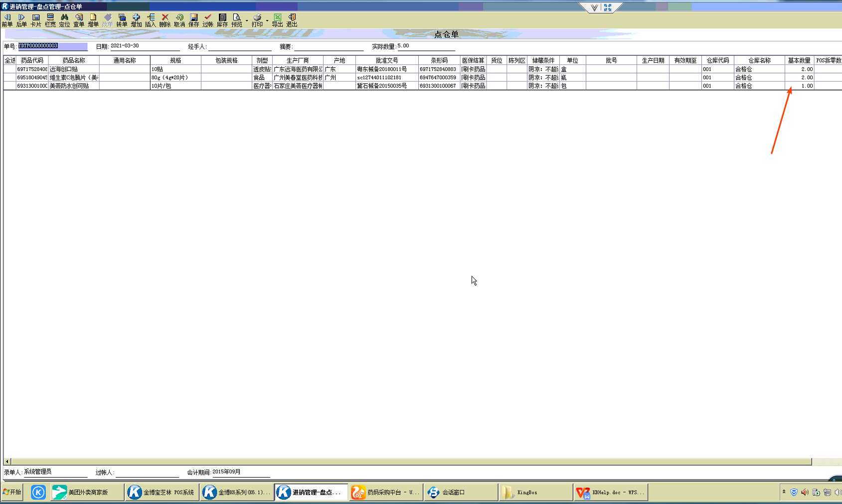
Task: Click approval number 粤东械备20180011号
Action: (387, 69)
